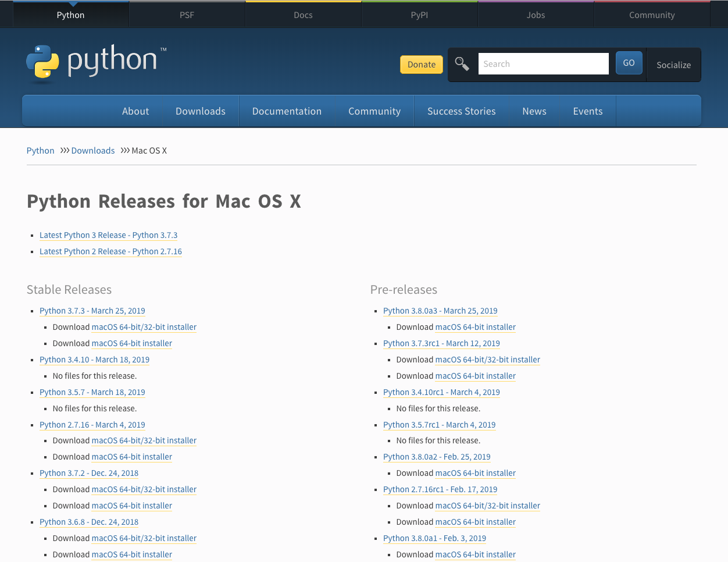Switch to the PSF top tab
728x562 pixels.
(x=187, y=15)
